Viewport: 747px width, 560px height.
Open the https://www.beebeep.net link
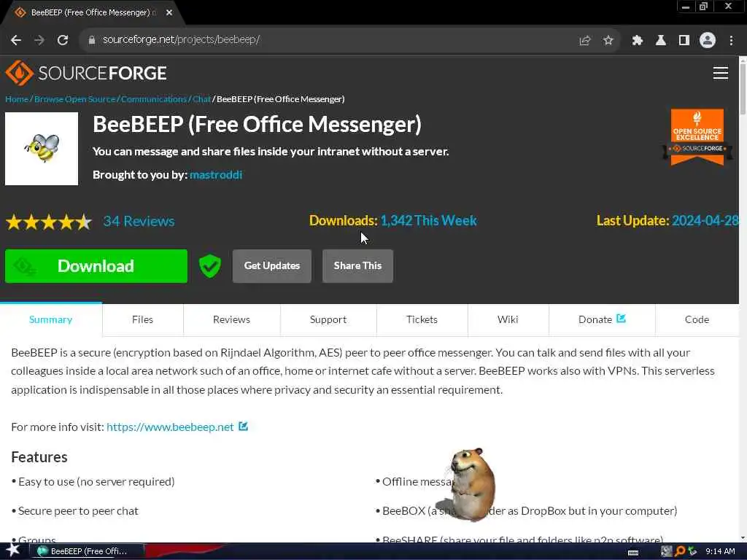coord(170,427)
